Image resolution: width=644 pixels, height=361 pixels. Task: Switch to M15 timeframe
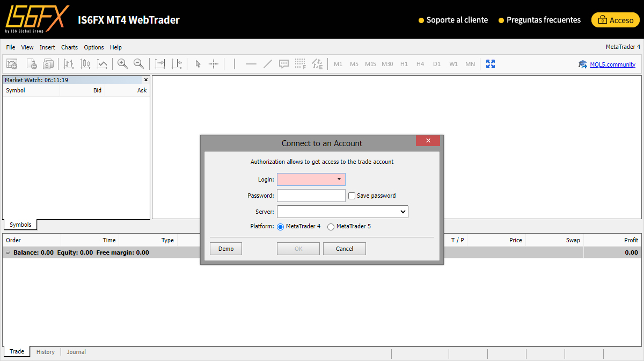370,64
